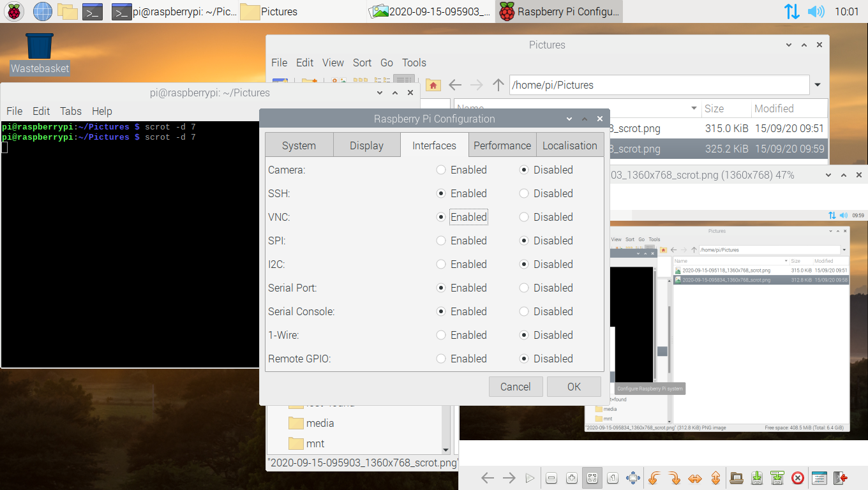Show previous image in the image viewer
The height and width of the screenshot is (490, 868).
[x=488, y=478]
